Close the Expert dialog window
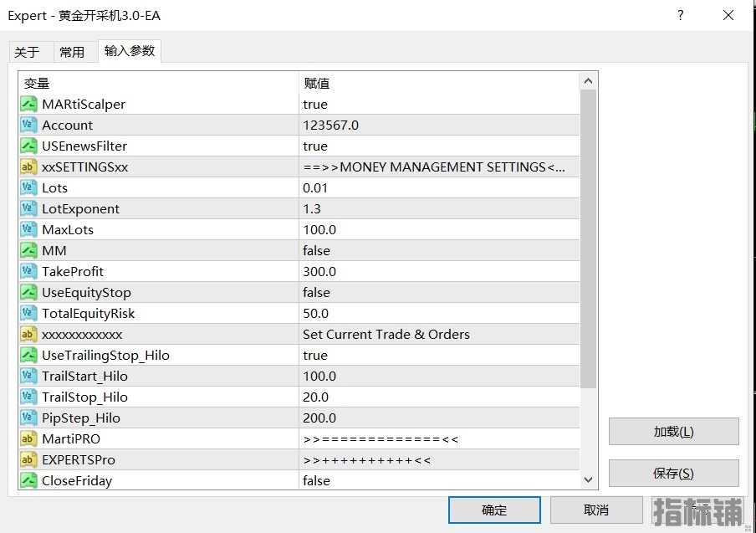This screenshot has width=756, height=533. [x=728, y=15]
